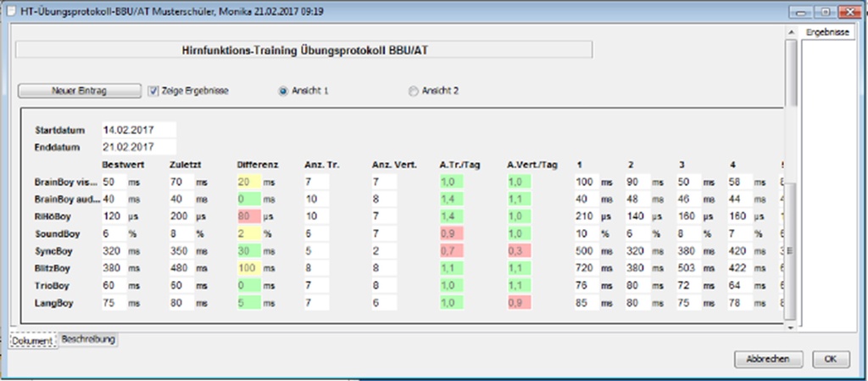Click BlitzBoy column 1 value 720

(587, 268)
